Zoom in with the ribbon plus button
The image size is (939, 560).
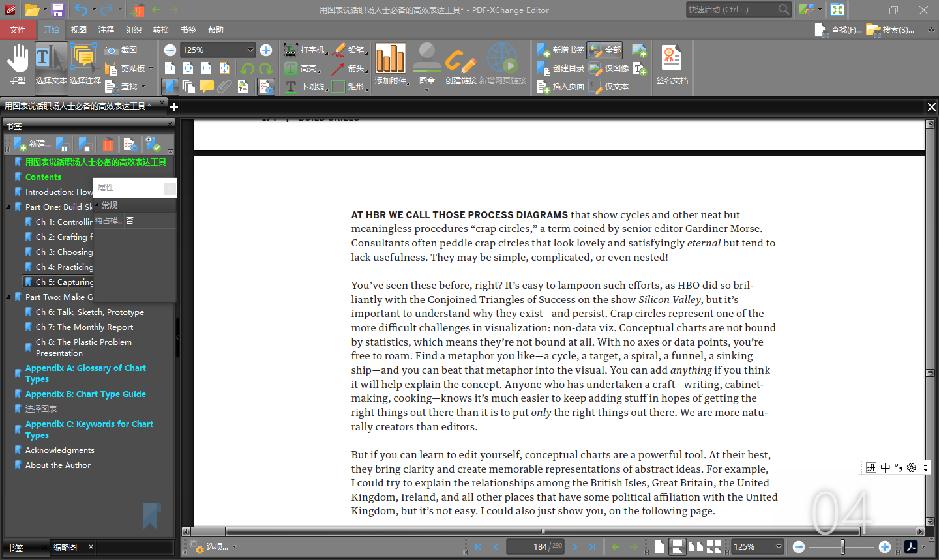(x=266, y=50)
